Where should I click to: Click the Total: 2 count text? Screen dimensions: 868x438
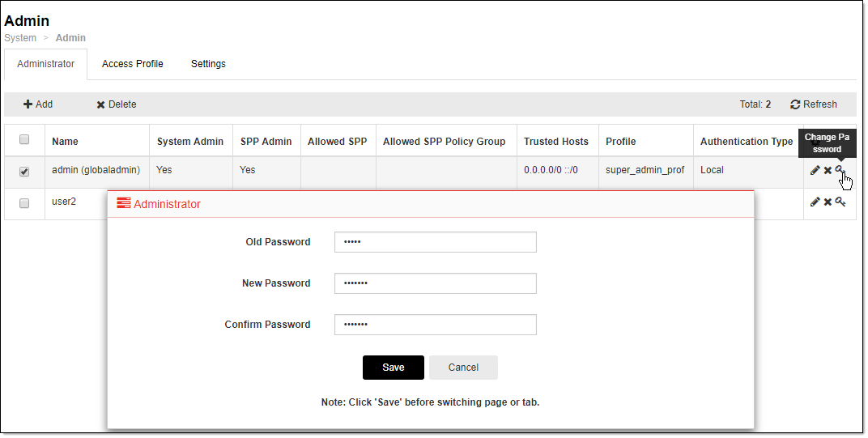(755, 104)
